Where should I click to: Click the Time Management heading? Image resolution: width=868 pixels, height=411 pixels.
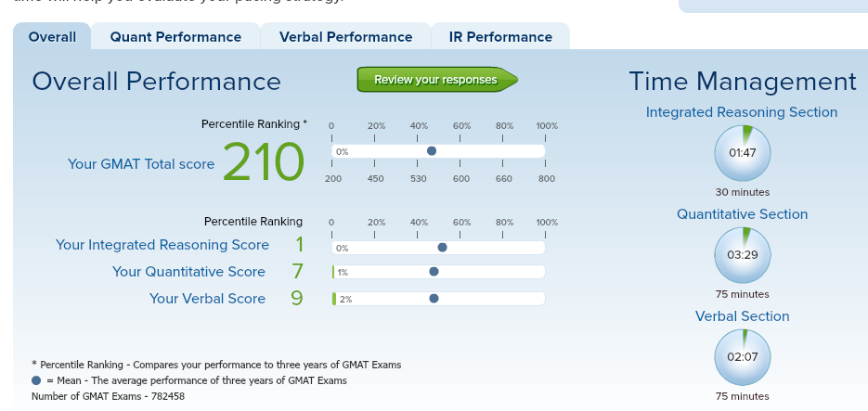743,82
